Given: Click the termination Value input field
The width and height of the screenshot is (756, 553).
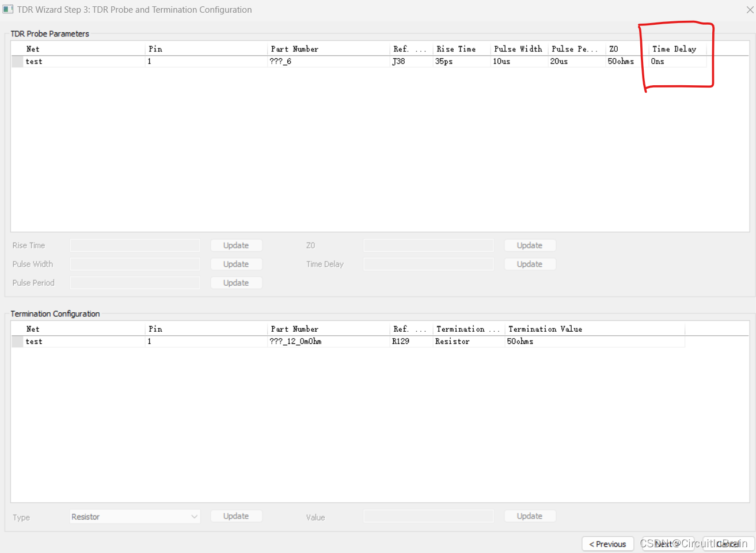Looking at the screenshot, I should point(428,516).
